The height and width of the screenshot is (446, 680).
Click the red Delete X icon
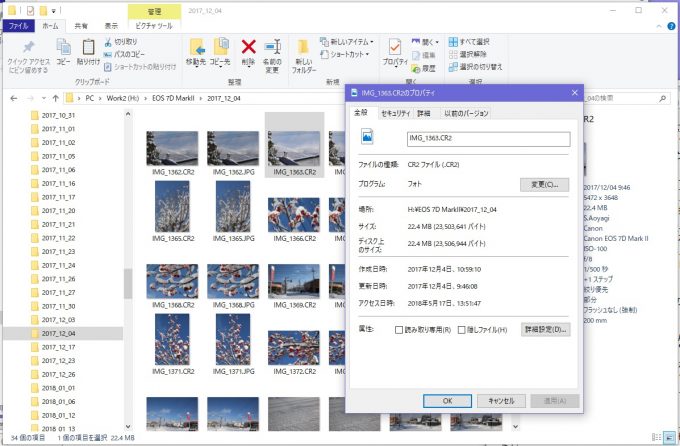pos(248,46)
